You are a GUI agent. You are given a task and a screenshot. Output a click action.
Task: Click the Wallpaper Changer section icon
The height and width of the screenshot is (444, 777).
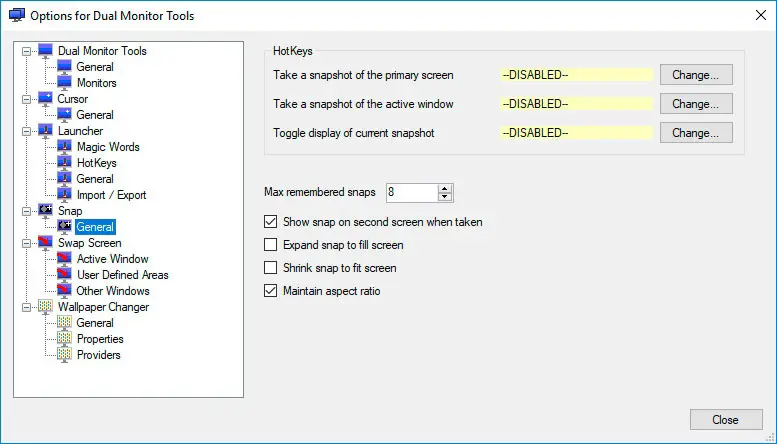[46, 307]
